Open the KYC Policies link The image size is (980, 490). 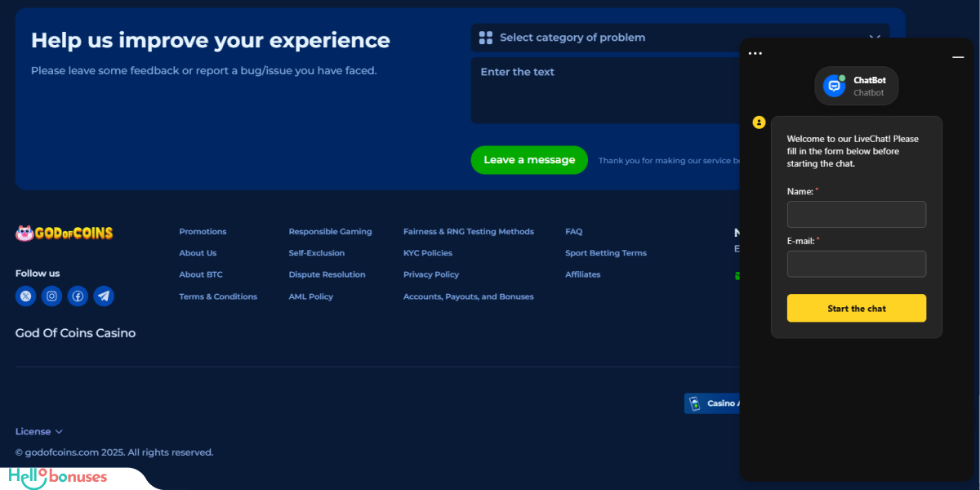[x=428, y=253]
